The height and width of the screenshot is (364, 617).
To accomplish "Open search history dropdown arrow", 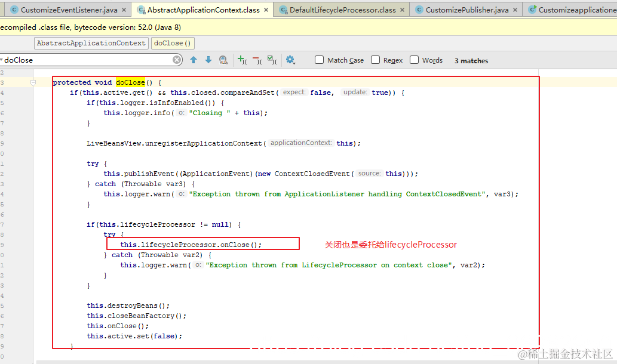I will 2,60.
